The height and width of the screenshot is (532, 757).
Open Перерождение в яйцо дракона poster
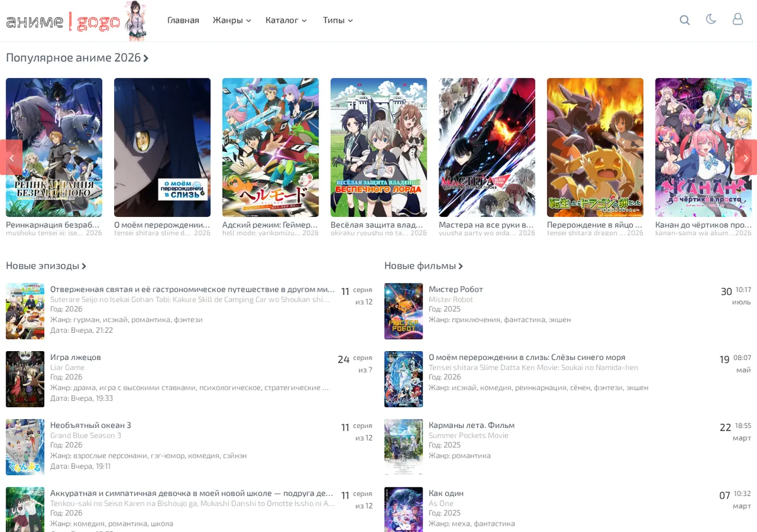click(x=595, y=147)
